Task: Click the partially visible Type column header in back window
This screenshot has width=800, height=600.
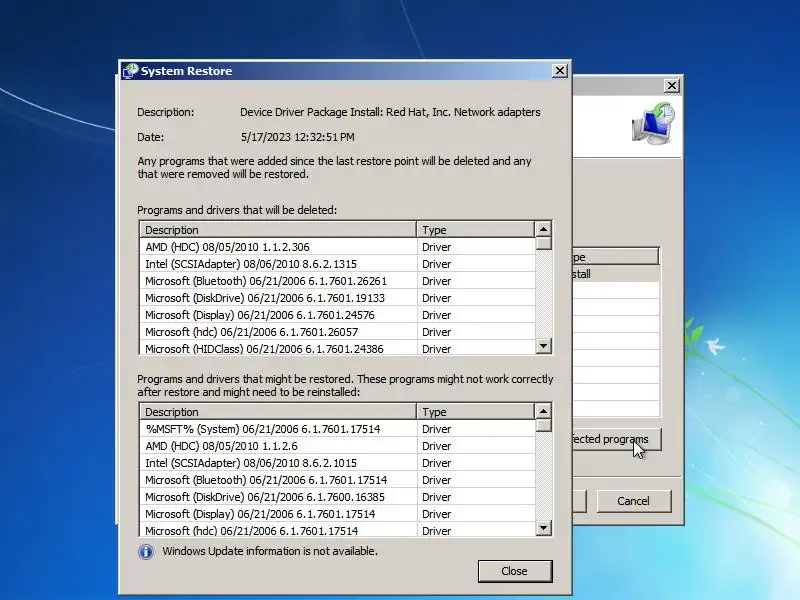Action: coord(615,257)
